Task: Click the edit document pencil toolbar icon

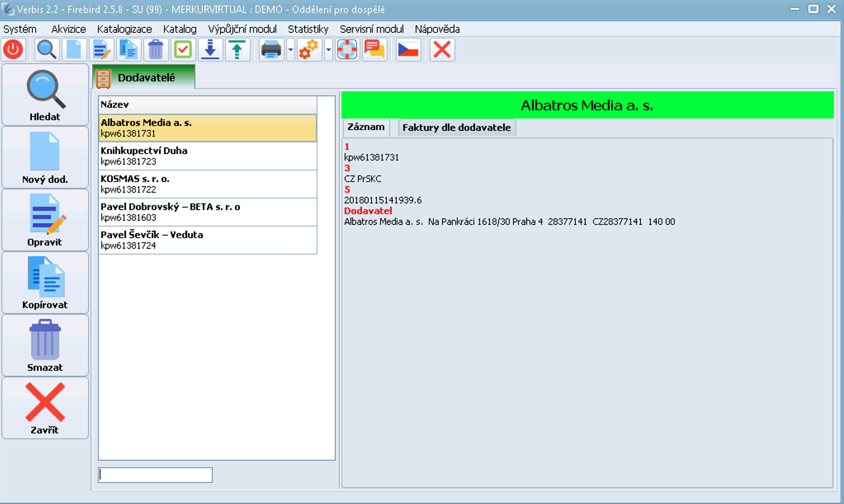Action: (x=101, y=49)
